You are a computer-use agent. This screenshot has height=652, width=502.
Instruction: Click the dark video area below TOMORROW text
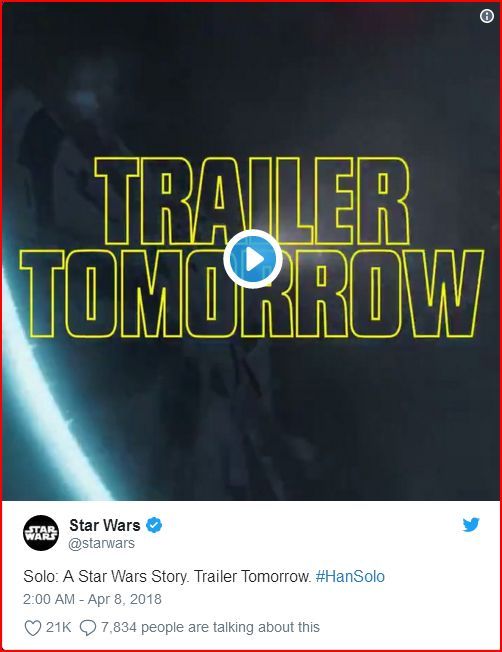291,416
